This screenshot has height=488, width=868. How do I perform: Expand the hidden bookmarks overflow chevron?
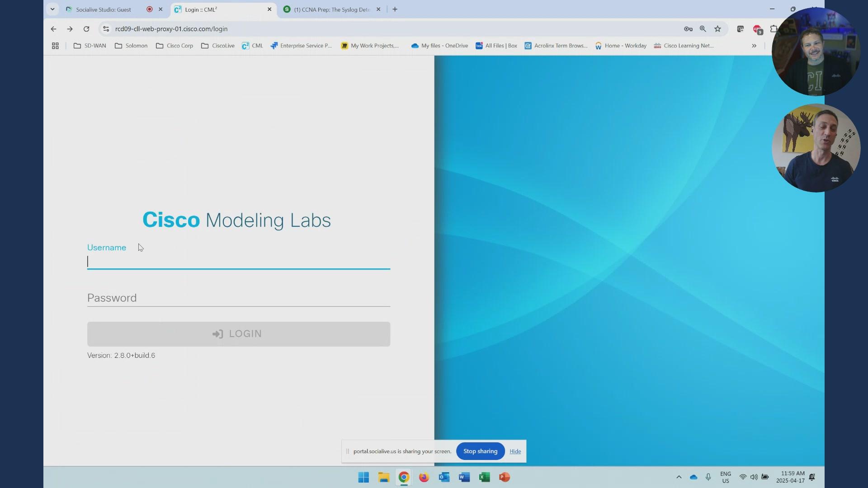754,46
